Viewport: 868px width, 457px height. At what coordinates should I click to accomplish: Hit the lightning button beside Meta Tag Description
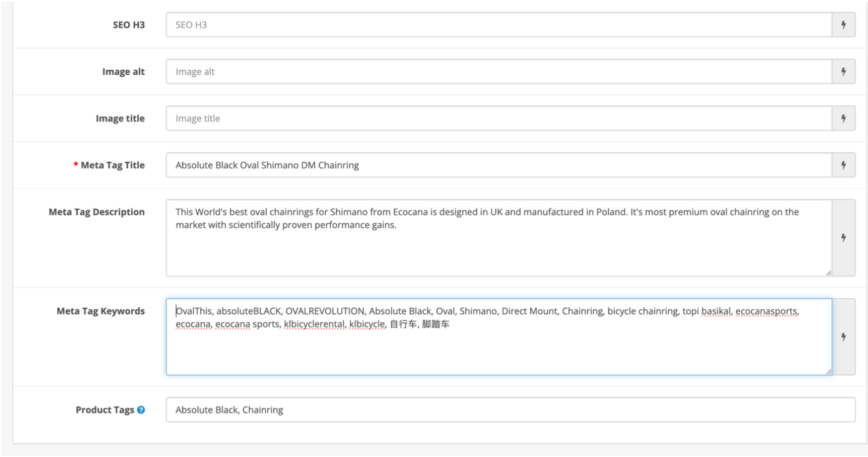tap(843, 238)
